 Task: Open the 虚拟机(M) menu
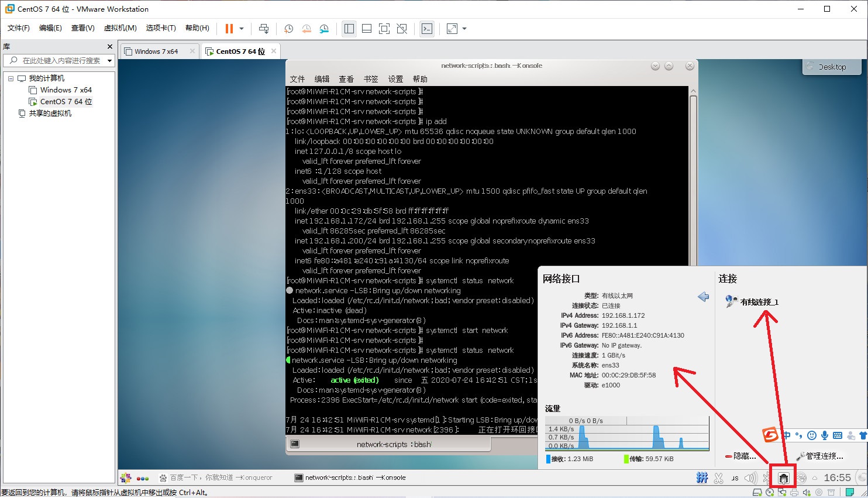[120, 28]
